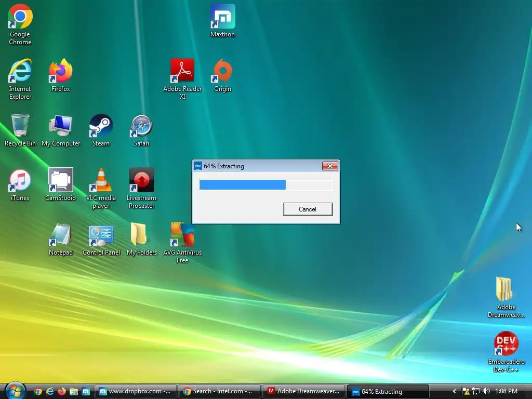This screenshot has height=399, width=532.
Task: Select the Notepad desktop shortcut
Action: point(61,240)
